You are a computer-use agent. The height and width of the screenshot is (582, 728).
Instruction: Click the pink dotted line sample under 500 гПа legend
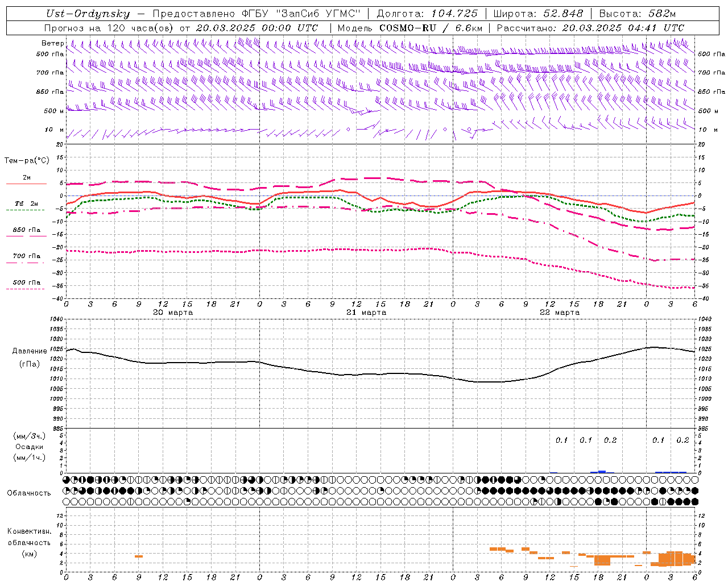(26, 289)
